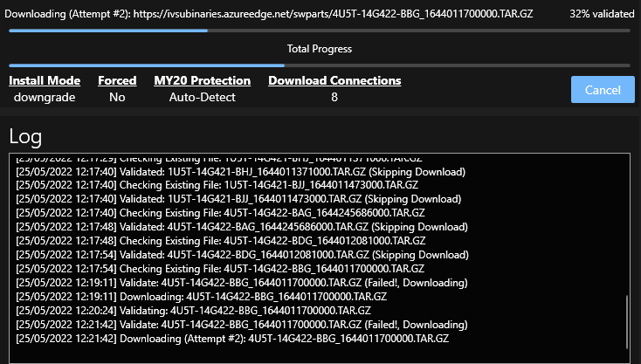
Task: Click the downgrade install mode value
Action: coord(45,97)
